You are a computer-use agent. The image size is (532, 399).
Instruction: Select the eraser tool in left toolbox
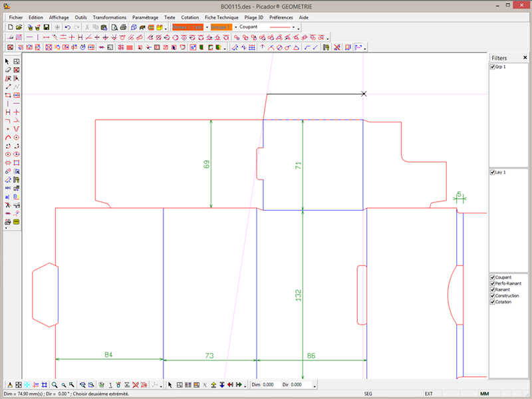point(8,70)
